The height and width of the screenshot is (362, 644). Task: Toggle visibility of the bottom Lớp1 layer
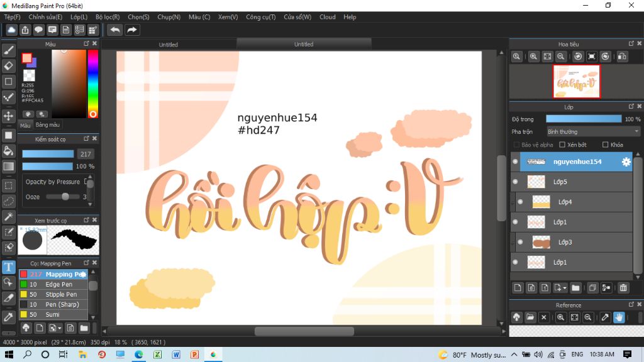pyautogui.click(x=515, y=262)
